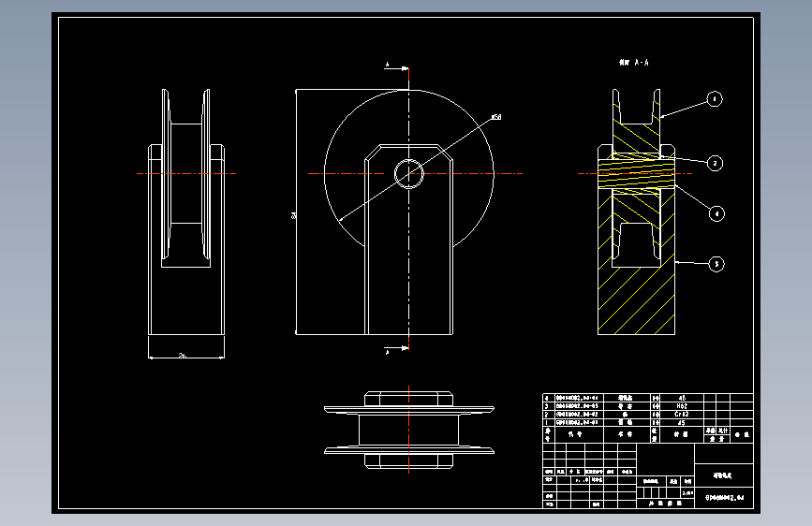This screenshot has height=526, width=812.
Task: Select part balloon 2 beside the shaft
Action: point(715,164)
